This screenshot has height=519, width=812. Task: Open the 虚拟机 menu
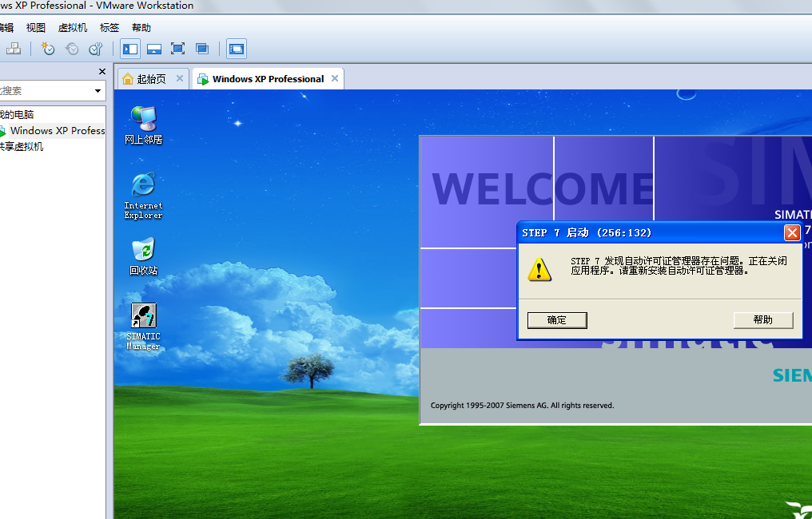tap(73, 27)
